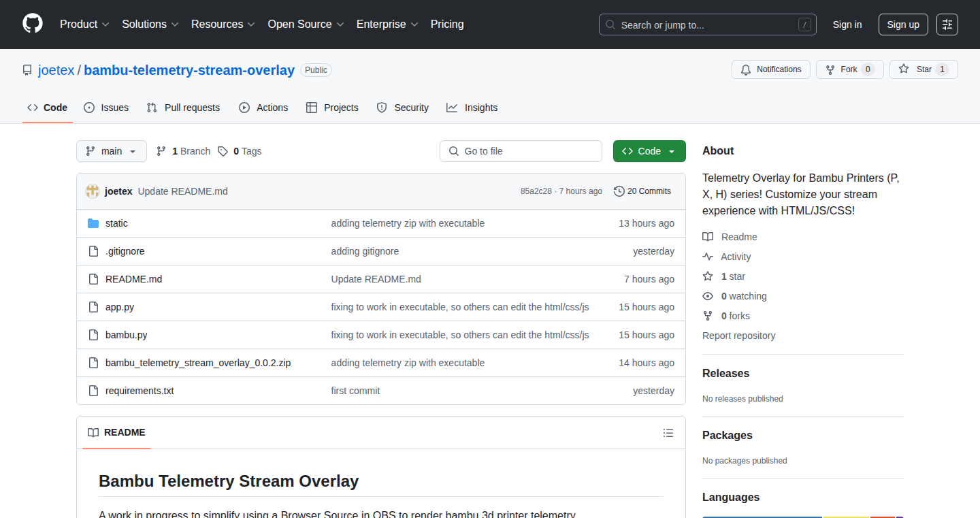
Task: Click the commit history clock icon
Action: pos(619,191)
